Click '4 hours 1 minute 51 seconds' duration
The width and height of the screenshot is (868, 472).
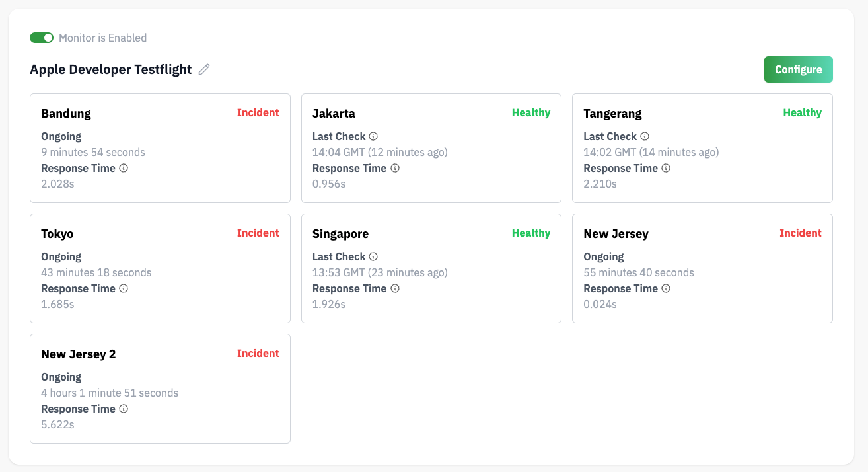[110, 393]
